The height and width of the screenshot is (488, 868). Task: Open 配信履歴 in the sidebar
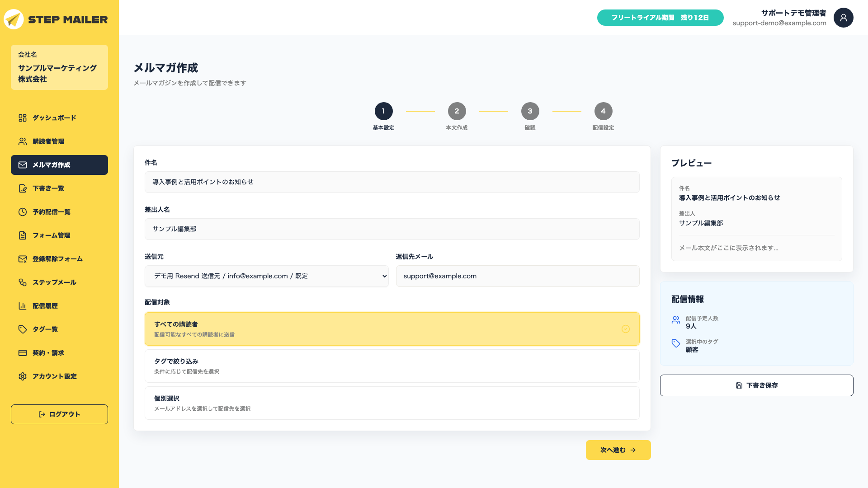59,306
